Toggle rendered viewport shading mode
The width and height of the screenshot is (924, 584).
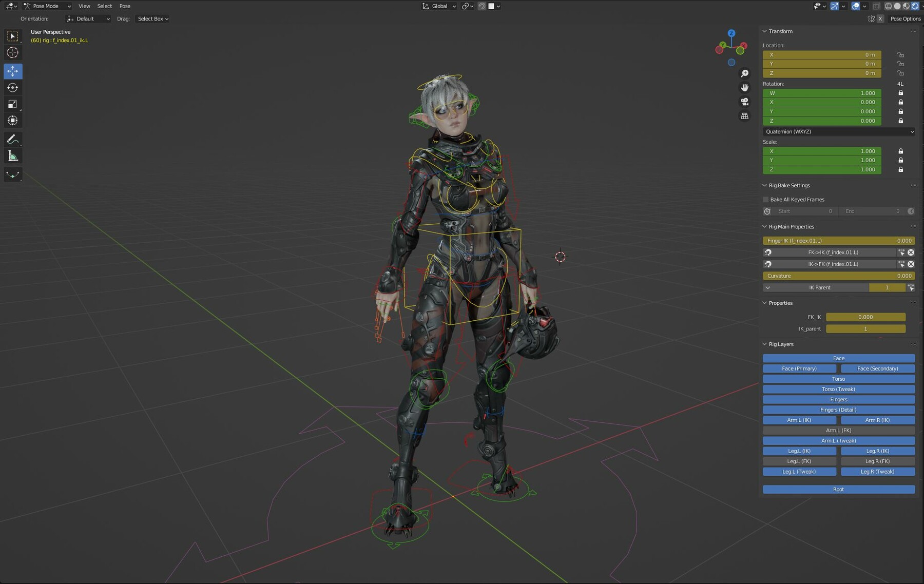coord(914,6)
